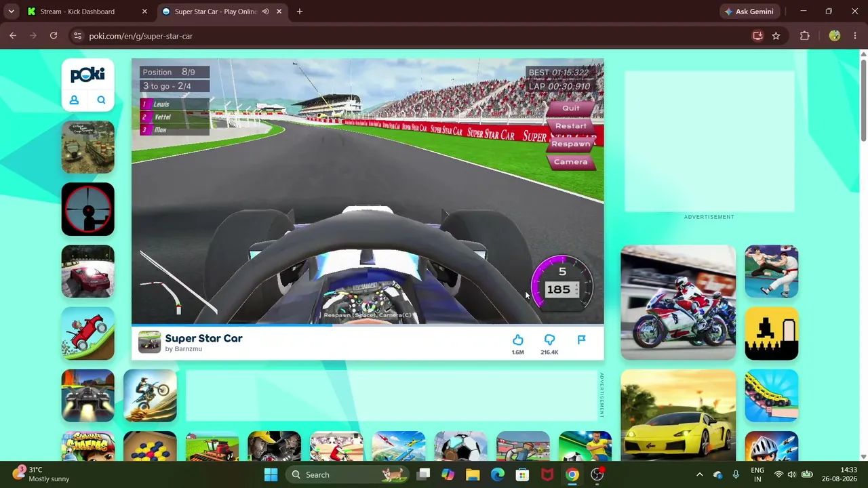The height and width of the screenshot is (488, 868).
Task: Open the biplanes flying game thumbnail
Action: [x=399, y=446]
